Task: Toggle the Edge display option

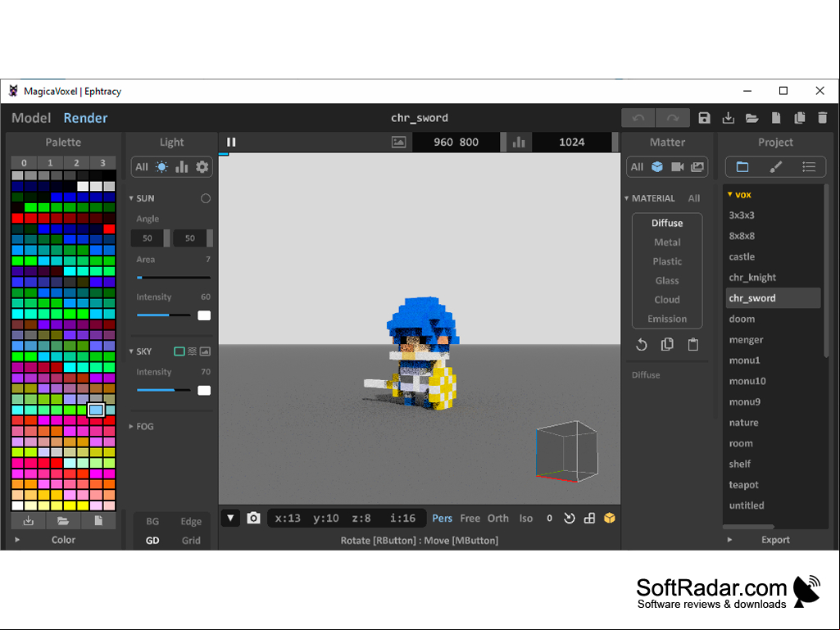Action: (x=191, y=521)
